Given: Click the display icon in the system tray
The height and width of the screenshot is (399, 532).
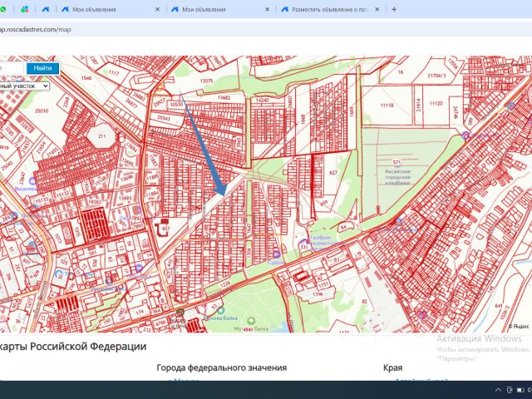Looking at the screenshot, I should (x=509, y=390).
